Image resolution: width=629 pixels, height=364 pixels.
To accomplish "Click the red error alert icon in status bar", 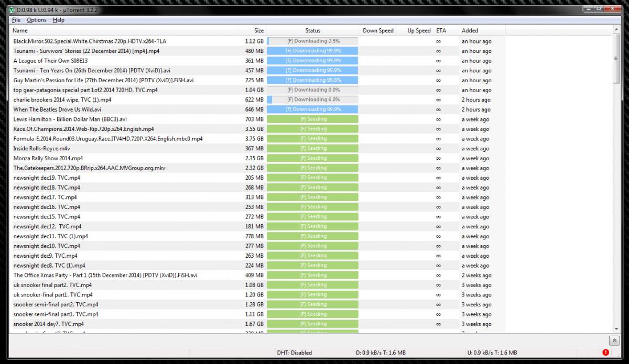I will [x=606, y=352].
